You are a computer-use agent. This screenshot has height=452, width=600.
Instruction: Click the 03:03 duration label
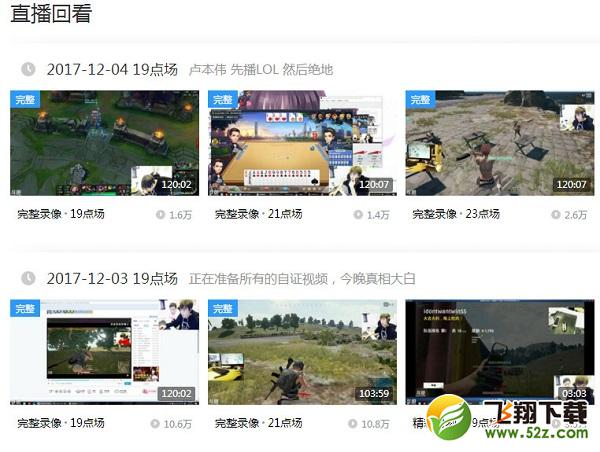(x=574, y=393)
